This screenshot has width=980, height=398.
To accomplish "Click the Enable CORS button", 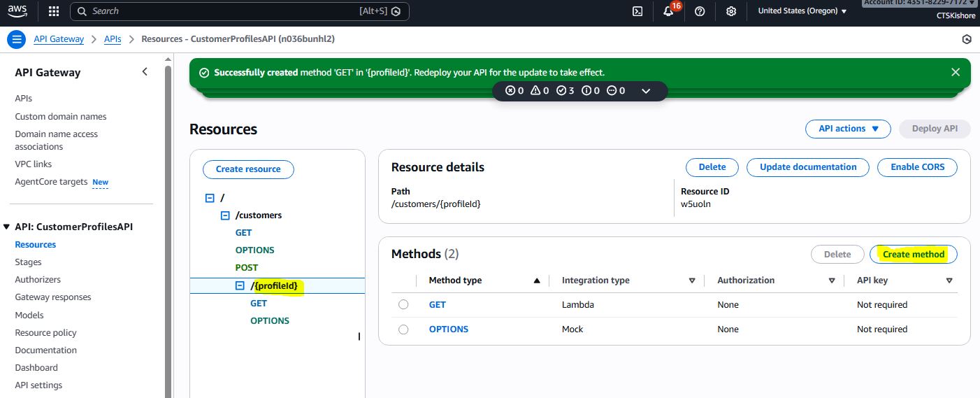I will point(917,167).
